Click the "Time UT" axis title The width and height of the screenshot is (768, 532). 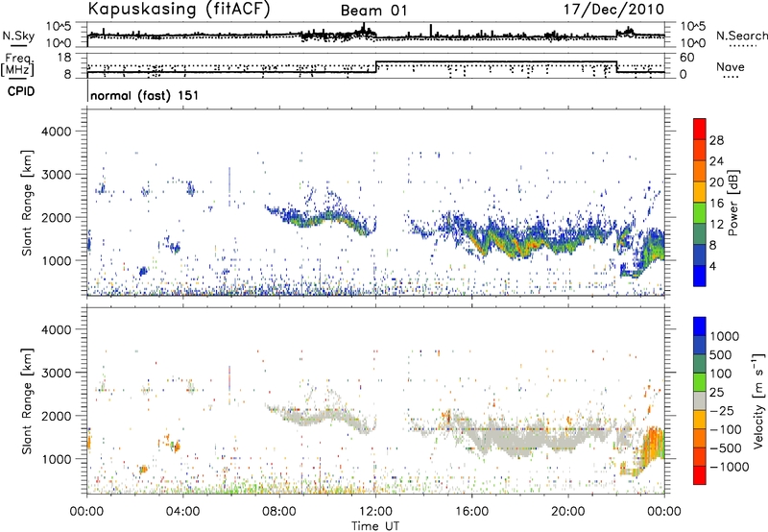pos(375,526)
